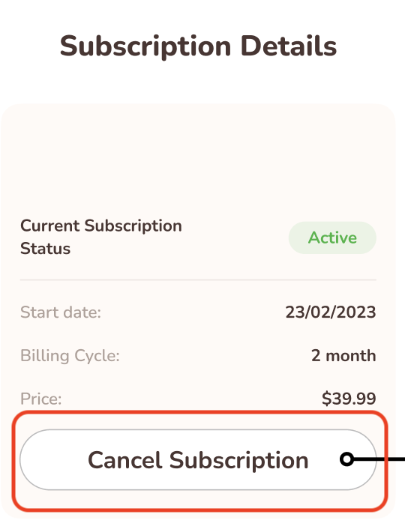The width and height of the screenshot is (405, 532).
Task: Click the Subscription Details heading
Action: pos(198,46)
